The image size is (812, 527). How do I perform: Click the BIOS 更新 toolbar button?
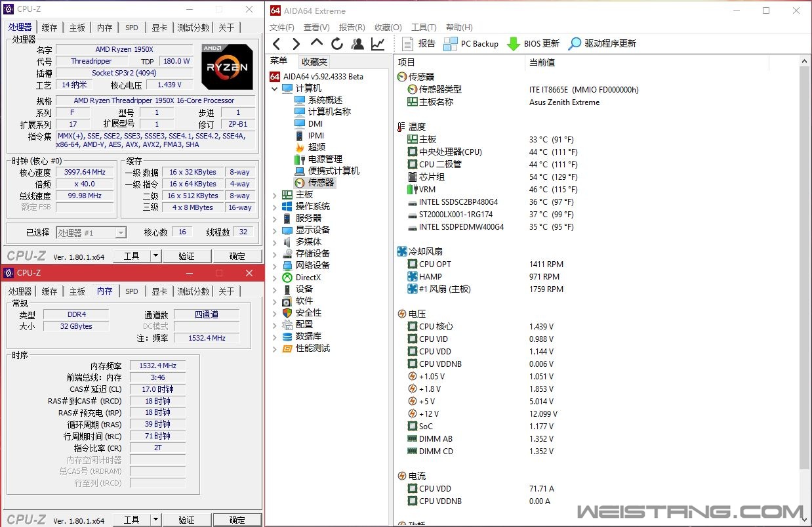coord(533,44)
